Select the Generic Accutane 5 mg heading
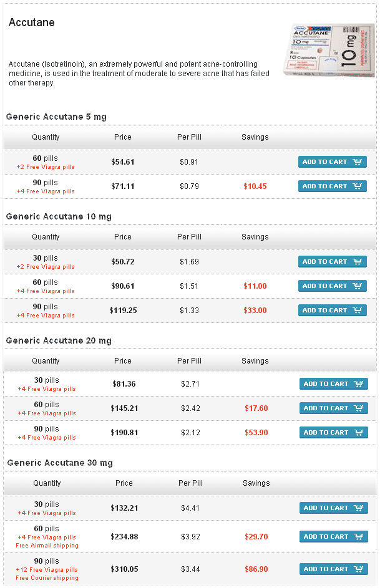The width and height of the screenshot is (380, 588). (x=56, y=117)
